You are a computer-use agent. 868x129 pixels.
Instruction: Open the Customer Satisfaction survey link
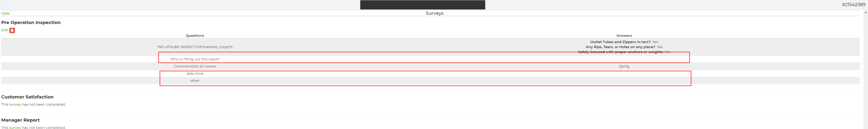click(x=15, y=104)
